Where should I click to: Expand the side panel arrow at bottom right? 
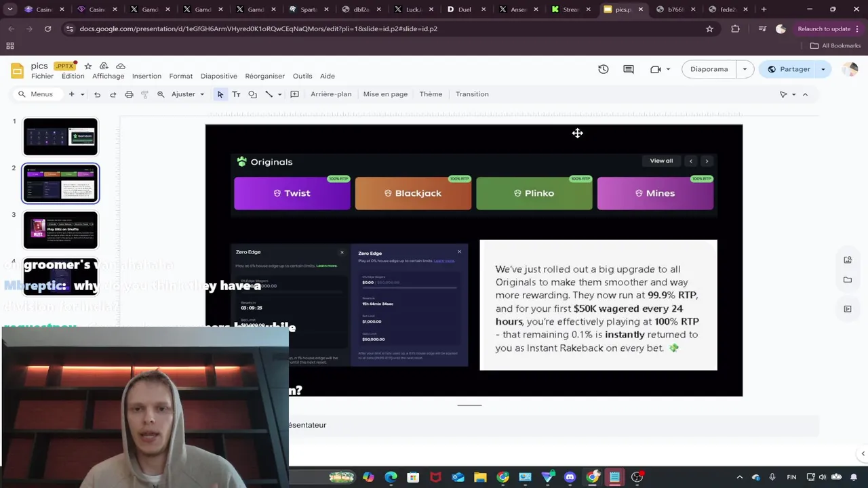pos(863,453)
